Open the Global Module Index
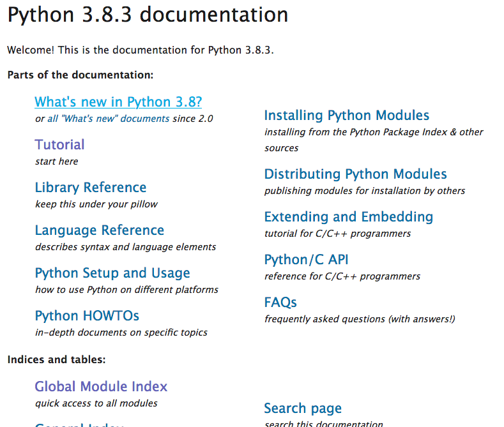The width and height of the screenshot is (504, 427). (x=101, y=387)
